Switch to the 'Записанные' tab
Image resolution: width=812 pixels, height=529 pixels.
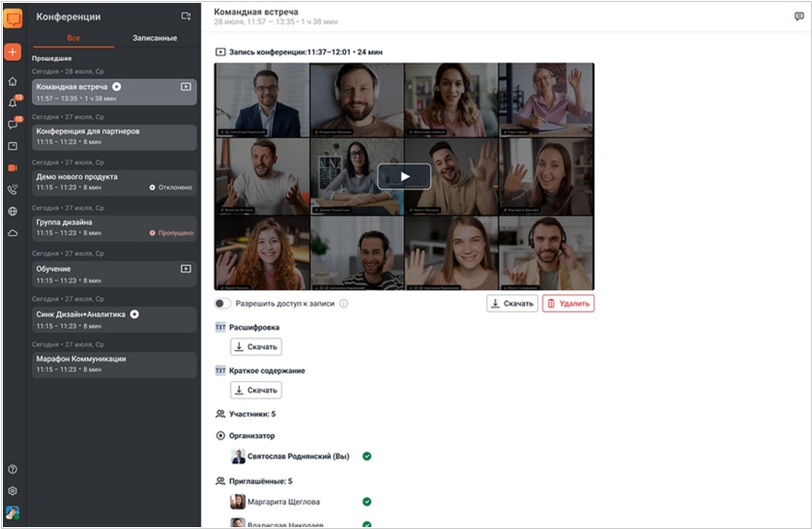(155, 39)
